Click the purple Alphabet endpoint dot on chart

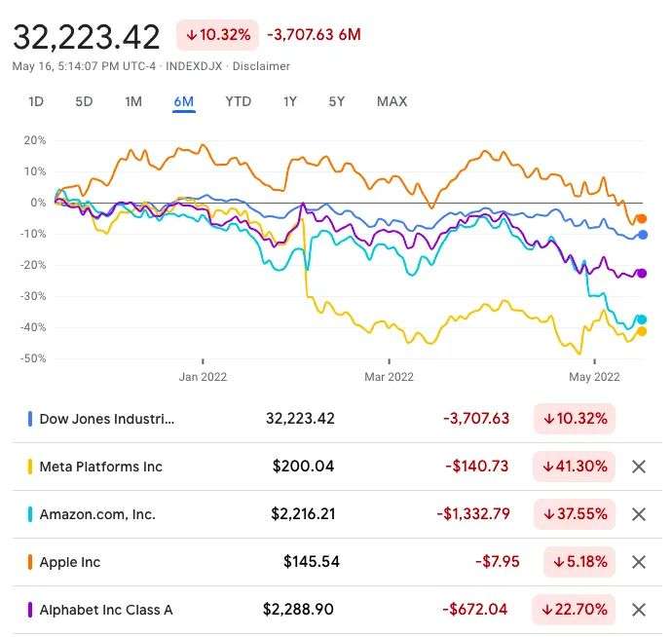[x=641, y=274]
